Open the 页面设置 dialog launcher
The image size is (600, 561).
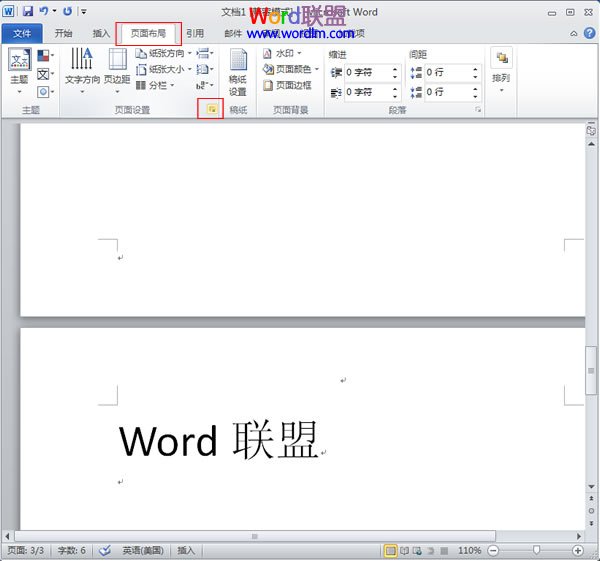coord(211,109)
